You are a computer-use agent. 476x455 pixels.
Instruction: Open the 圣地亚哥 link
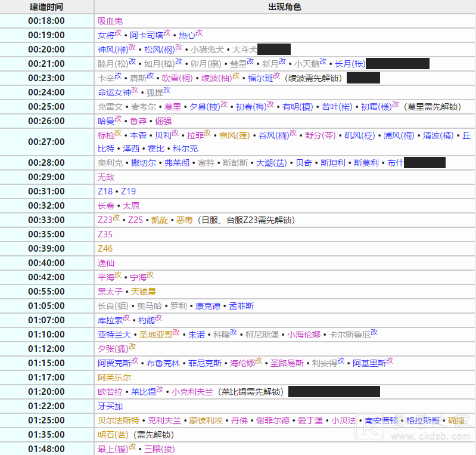[156, 335]
